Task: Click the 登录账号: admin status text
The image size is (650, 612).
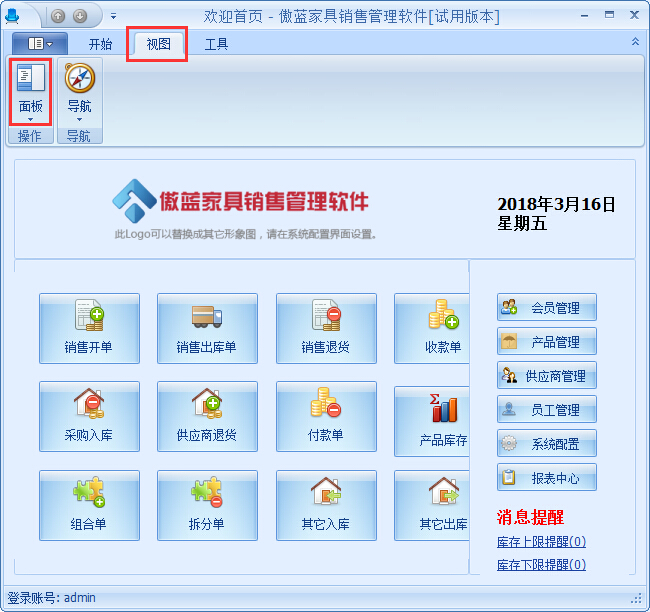Action: tap(51, 598)
